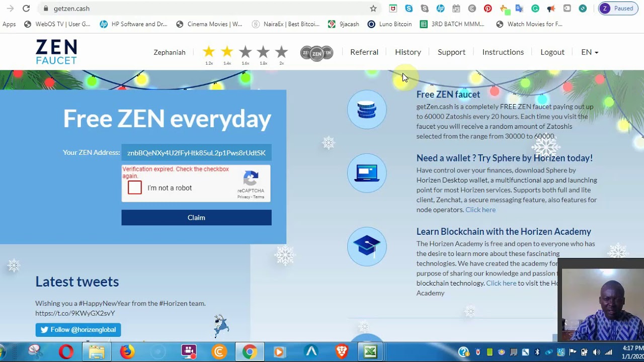Viewport: 644px width, 362px height.
Task: Open the Luno Bitcoin bookmark
Action: pos(389,24)
